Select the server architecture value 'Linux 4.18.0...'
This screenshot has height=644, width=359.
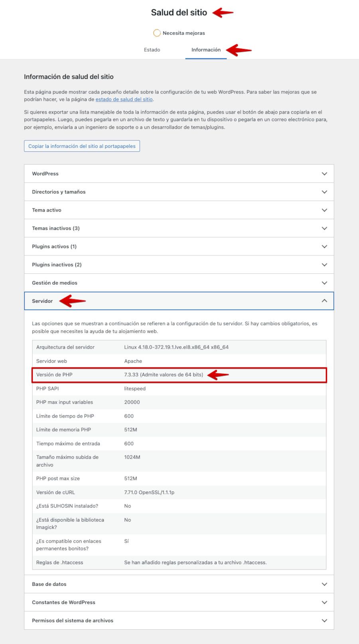click(176, 347)
